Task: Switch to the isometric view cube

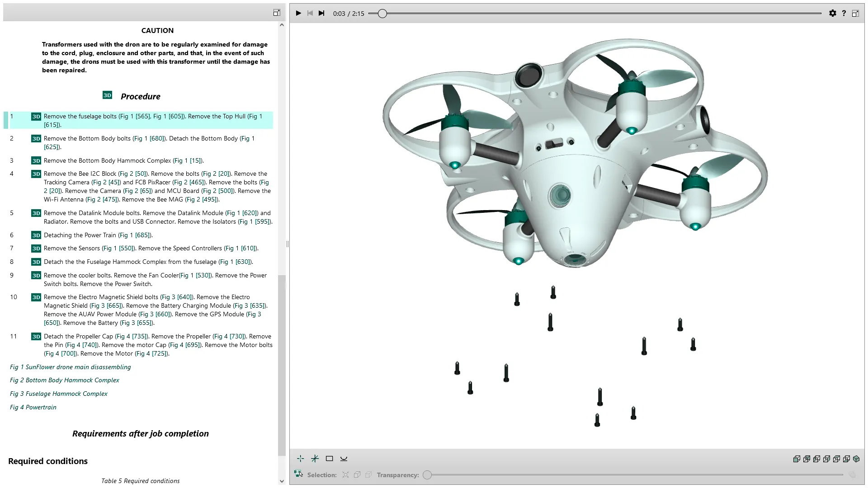Action: [856, 459]
